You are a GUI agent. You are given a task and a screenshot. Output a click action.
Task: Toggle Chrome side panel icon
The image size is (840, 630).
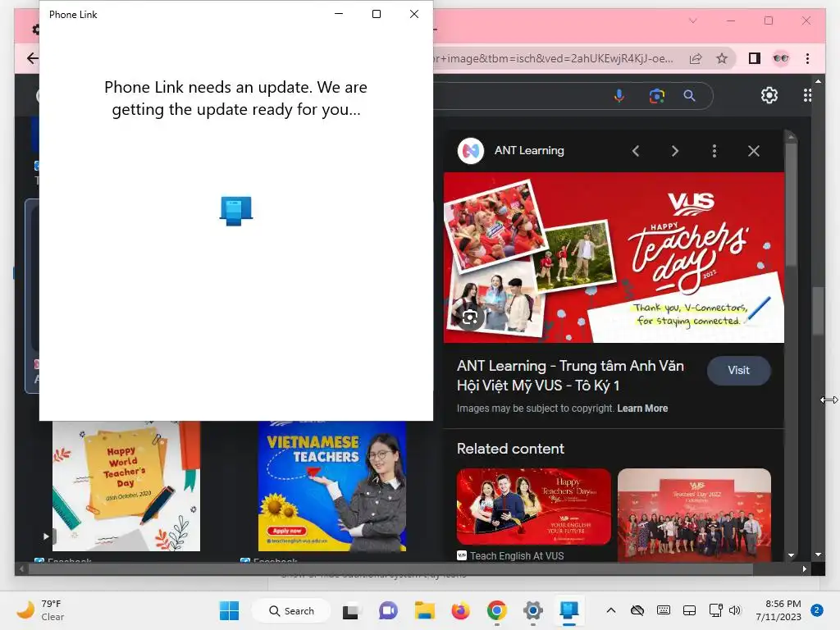click(x=755, y=58)
